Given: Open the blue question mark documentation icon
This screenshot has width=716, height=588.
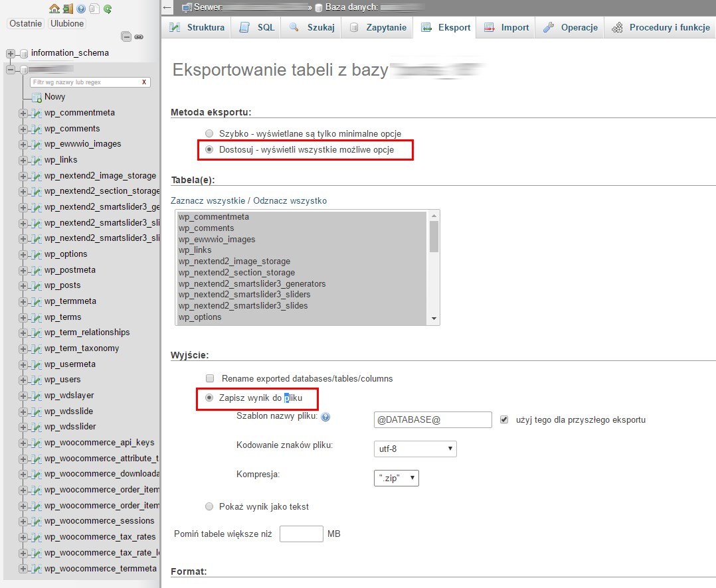Looking at the screenshot, I should pyautogui.click(x=81, y=9).
